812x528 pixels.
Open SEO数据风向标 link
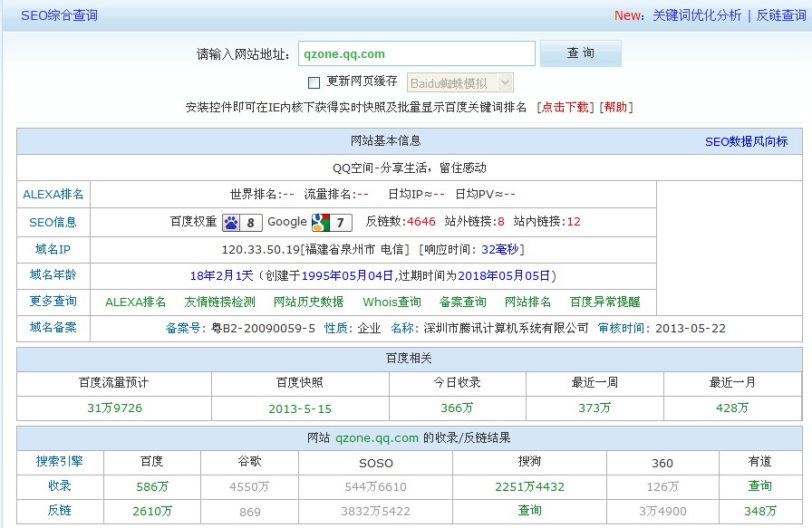(746, 141)
